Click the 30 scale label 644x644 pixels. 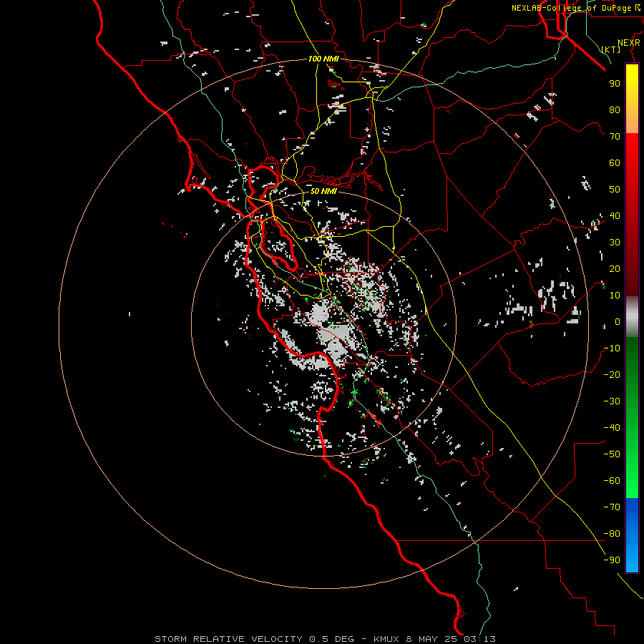[x=615, y=243]
